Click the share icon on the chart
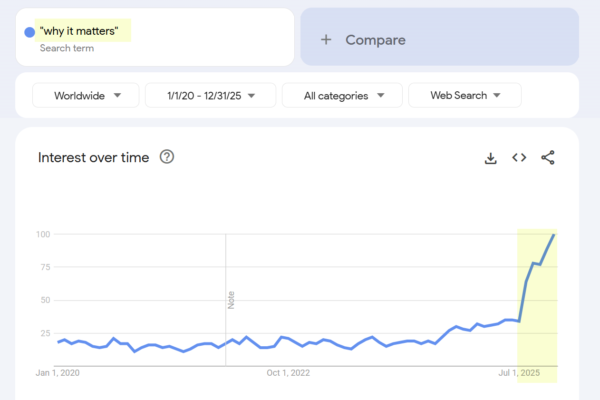 click(548, 158)
